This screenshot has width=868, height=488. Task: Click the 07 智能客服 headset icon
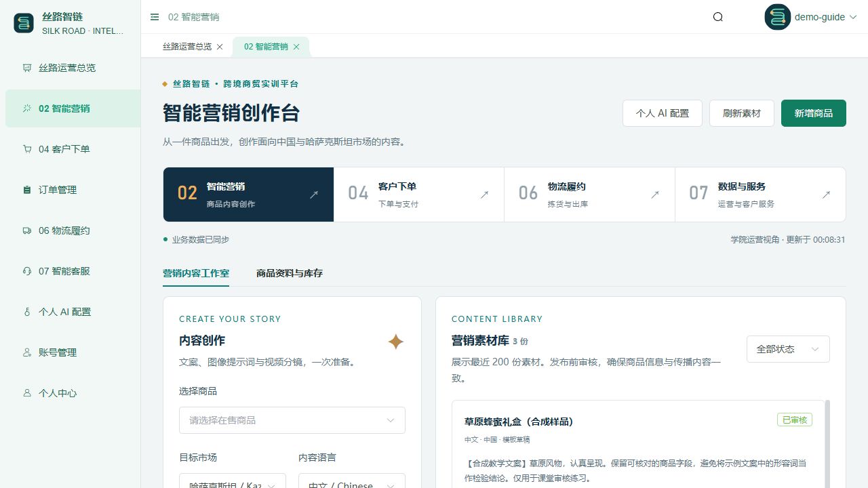point(27,271)
